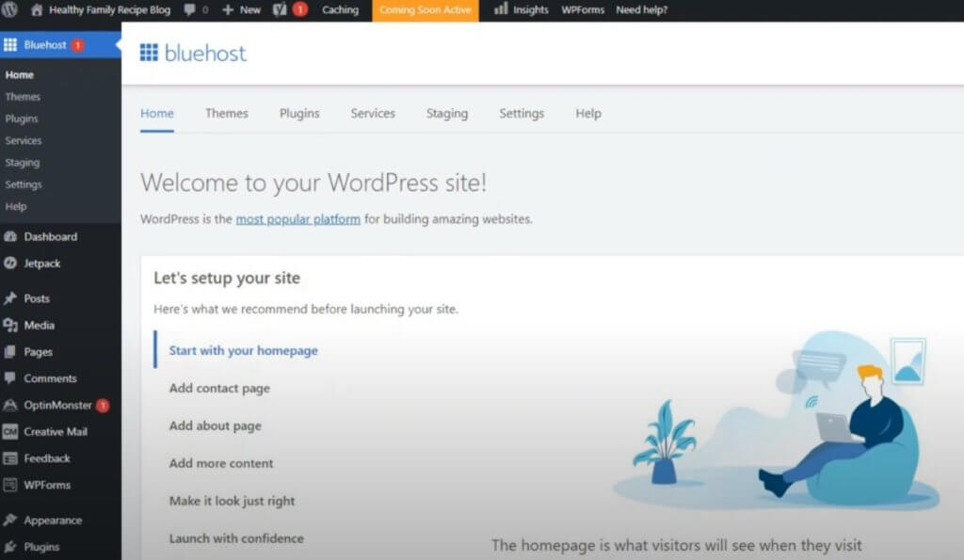The width and height of the screenshot is (964, 560).
Task: Open Home in Bluehost sidebar submenu
Action: (20, 74)
